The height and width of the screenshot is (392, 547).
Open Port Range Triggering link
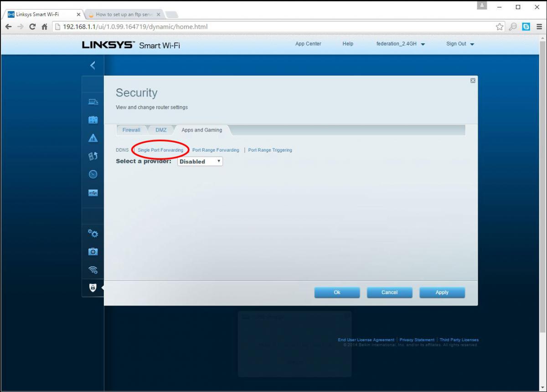pos(270,150)
